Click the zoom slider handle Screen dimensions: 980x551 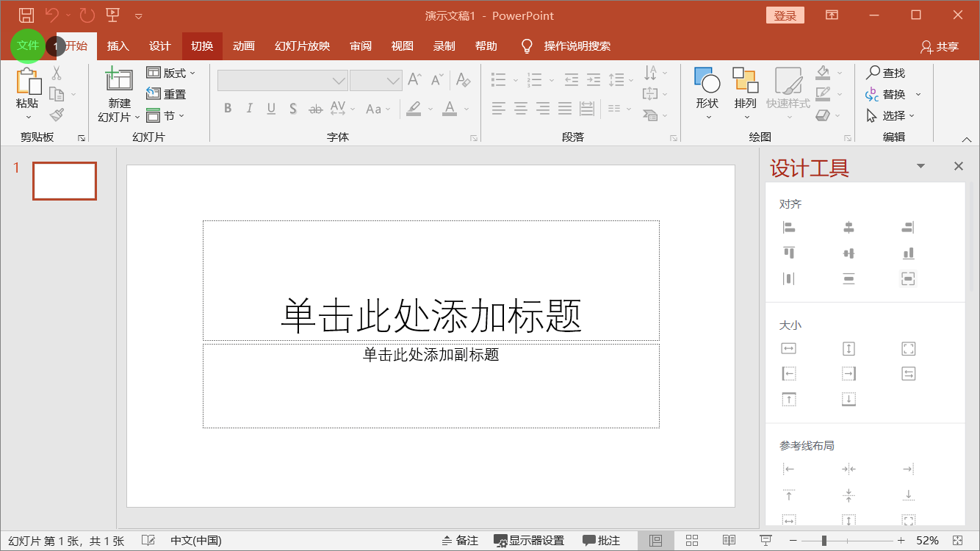click(824, 541)
